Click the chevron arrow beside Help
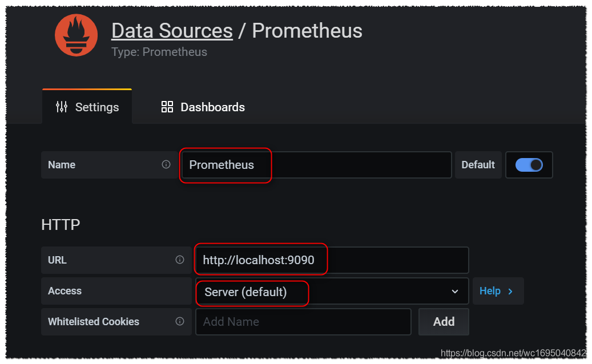Image resolution: width=592 pixels, height=364 pixels. (x=510, y=291)
